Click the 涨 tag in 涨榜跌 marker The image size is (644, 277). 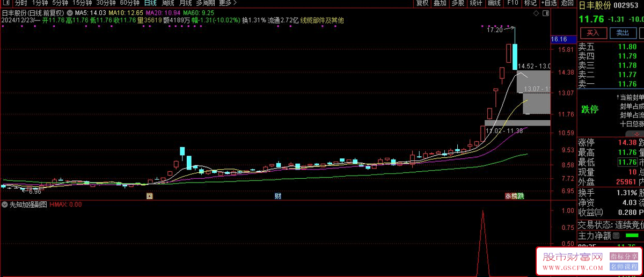pos(508,196)
